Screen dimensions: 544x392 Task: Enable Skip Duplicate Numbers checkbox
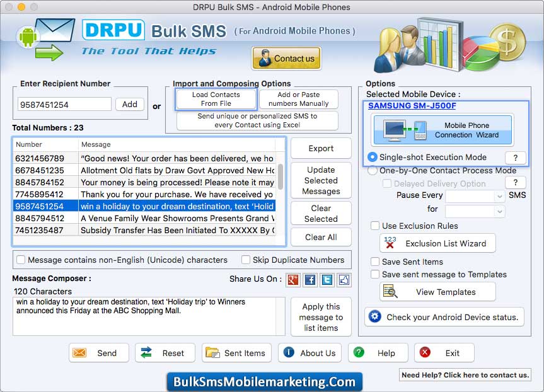(246, 260)
